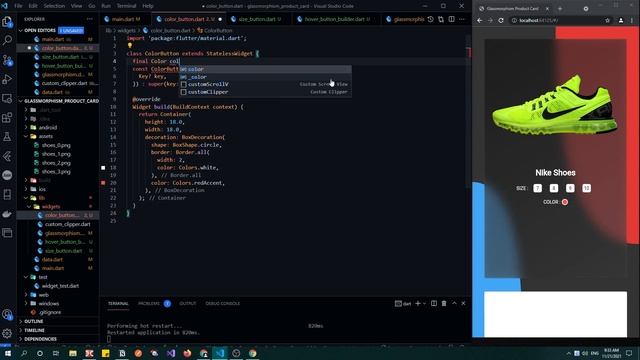Open timeline history icon in editor toolbar

[430, 19]
